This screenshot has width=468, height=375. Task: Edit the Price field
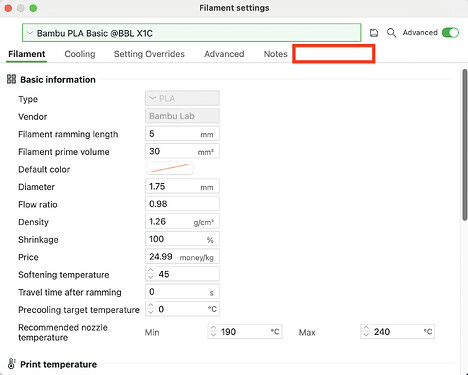(x=182, y=257)
